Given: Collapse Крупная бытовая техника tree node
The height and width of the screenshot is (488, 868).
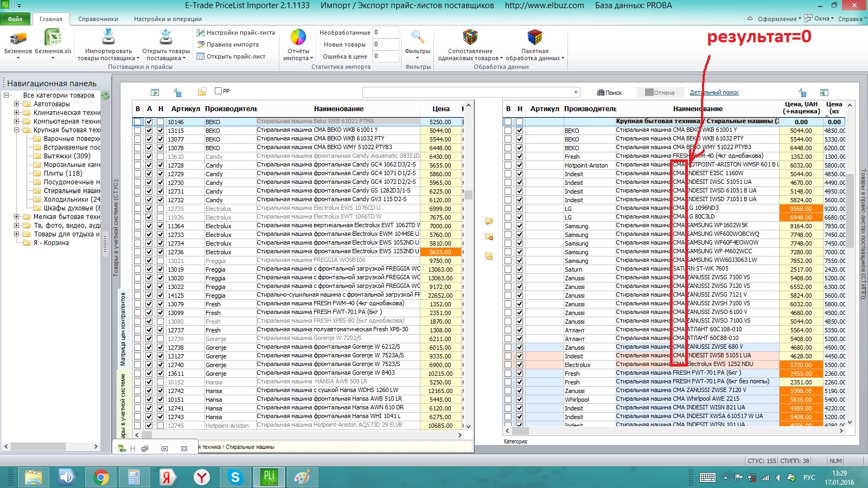Looking at the screenshot, I should [x=16, y=130].
